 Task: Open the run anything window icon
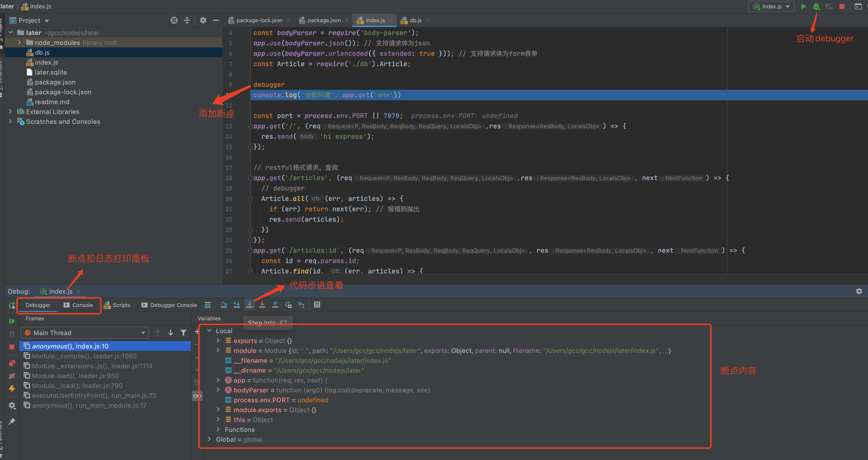tap(858, 6)
